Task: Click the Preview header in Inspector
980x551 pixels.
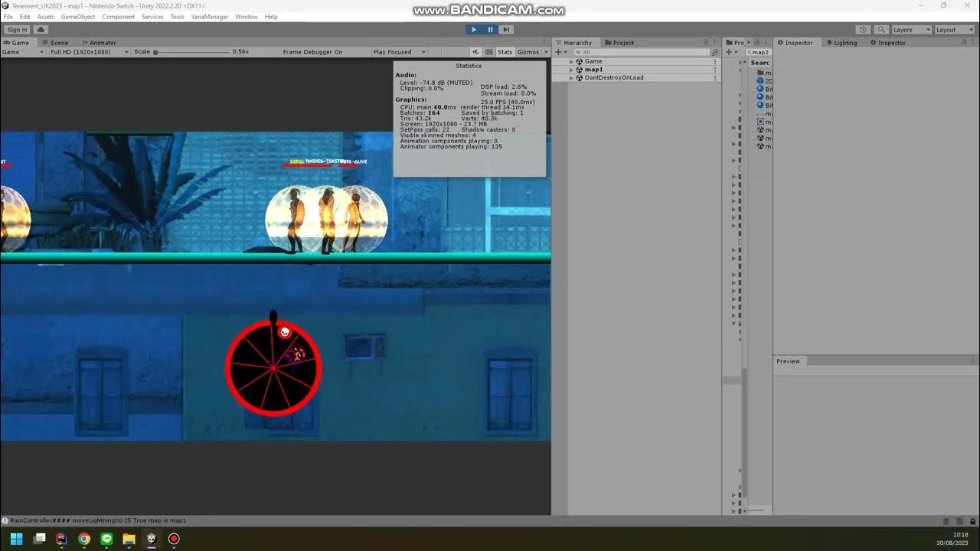Action: coord(788,361)
